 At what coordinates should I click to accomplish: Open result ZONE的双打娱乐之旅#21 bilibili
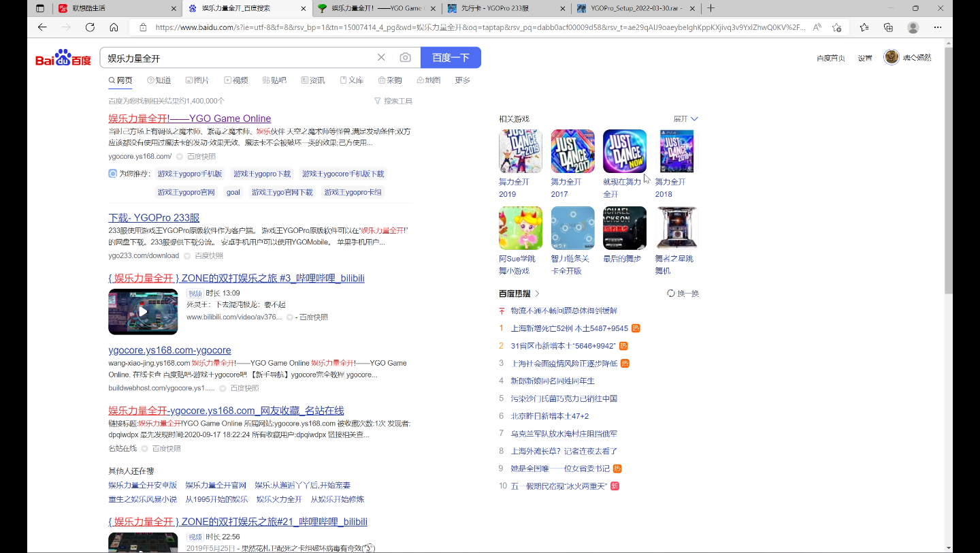pyautogui.click(x=238, y=522)
